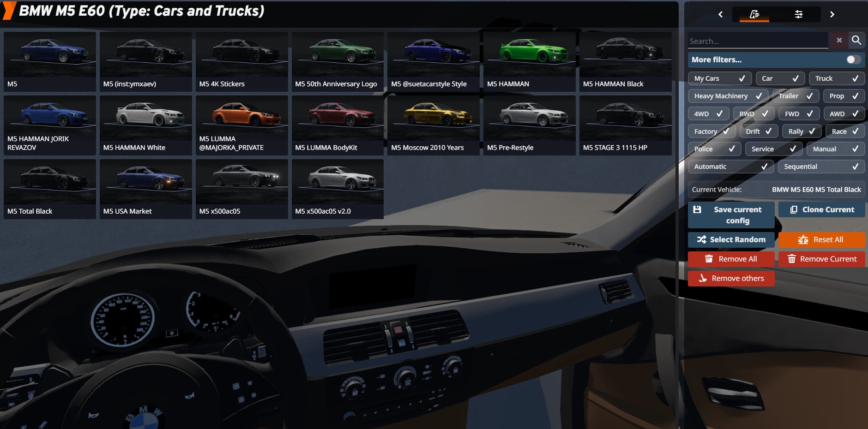Toggle the Drift filter
This screenshot has width=868, height=429.
(x=759, y=131)
